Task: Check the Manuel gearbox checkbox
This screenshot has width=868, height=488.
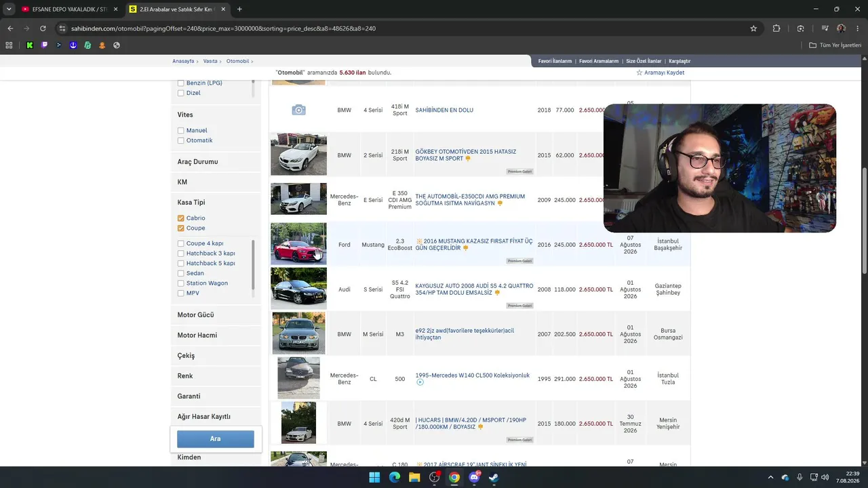Action: tap(181, 131)
